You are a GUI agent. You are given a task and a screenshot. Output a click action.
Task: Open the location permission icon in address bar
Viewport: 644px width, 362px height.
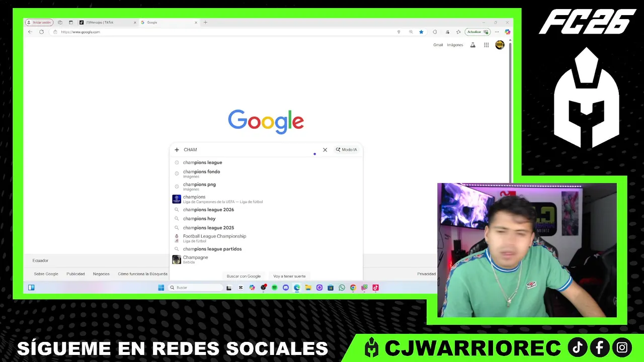pyautogui.click(x=398, y=32)
